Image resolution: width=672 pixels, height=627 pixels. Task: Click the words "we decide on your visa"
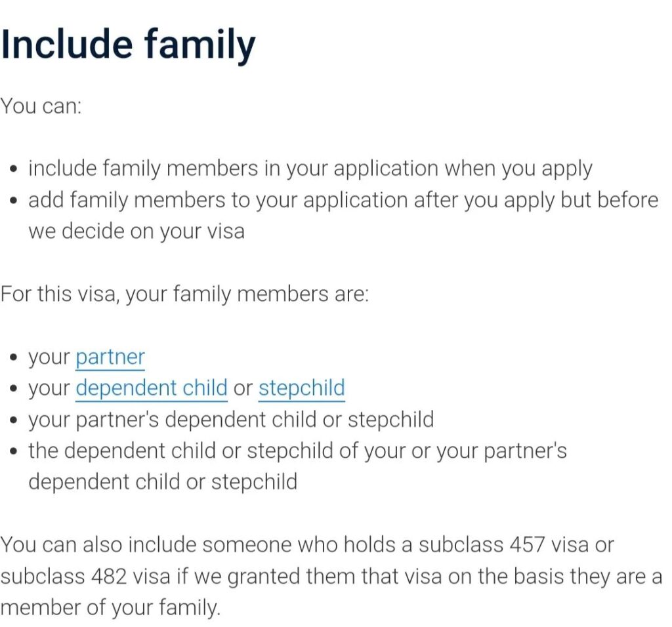point(136,231)
